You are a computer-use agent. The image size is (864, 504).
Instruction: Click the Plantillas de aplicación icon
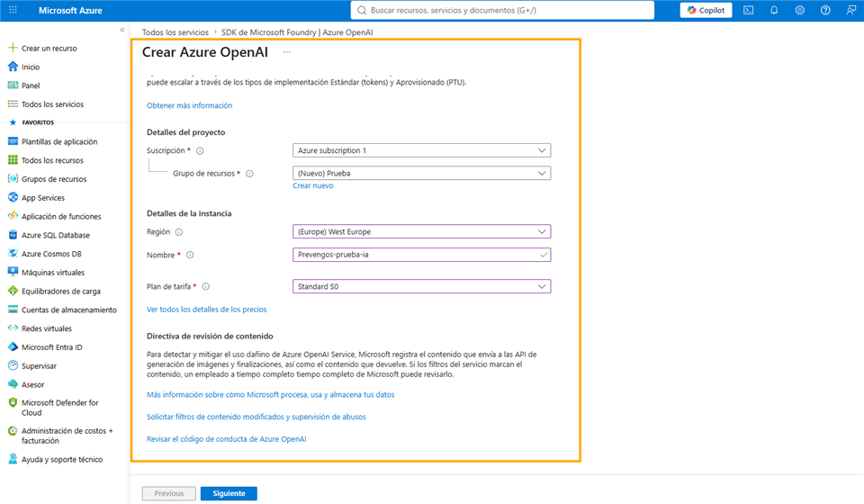coord(13,141)
